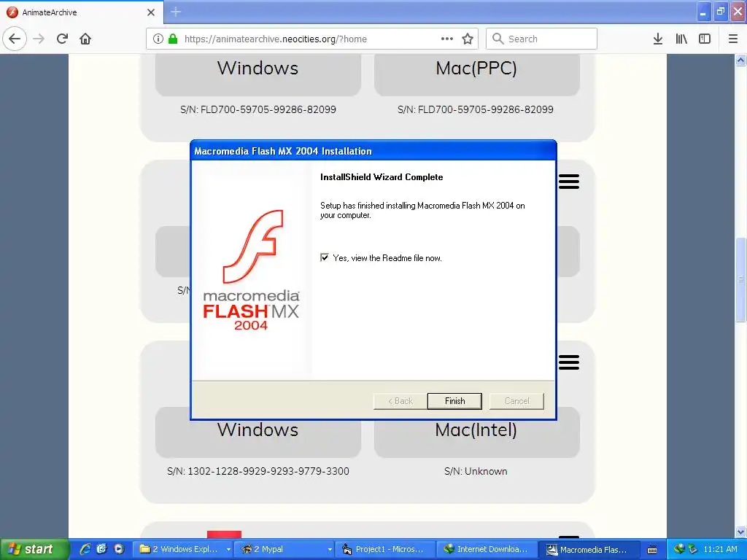Screen dimensions: 747x560
Task: Click serial 'S/N: 1302-1228-9929-9293-9779-3300'
Action: click(x=258, y=471)
